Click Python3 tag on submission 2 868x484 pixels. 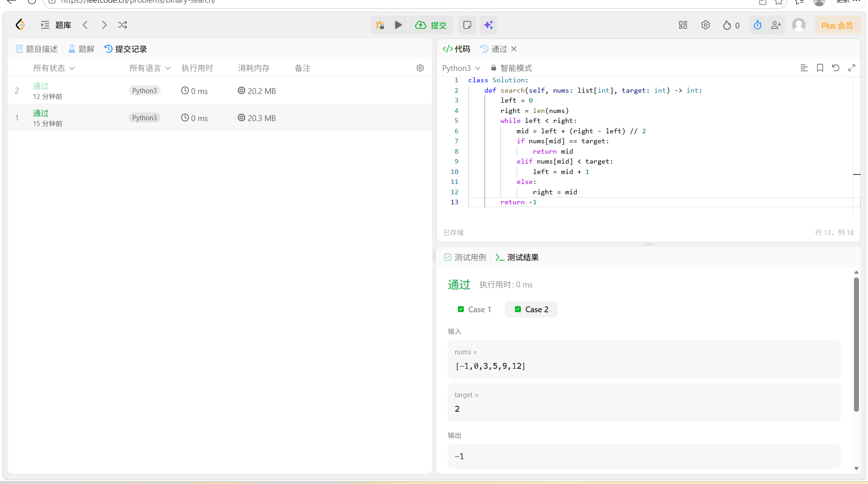tap(145, 91)
